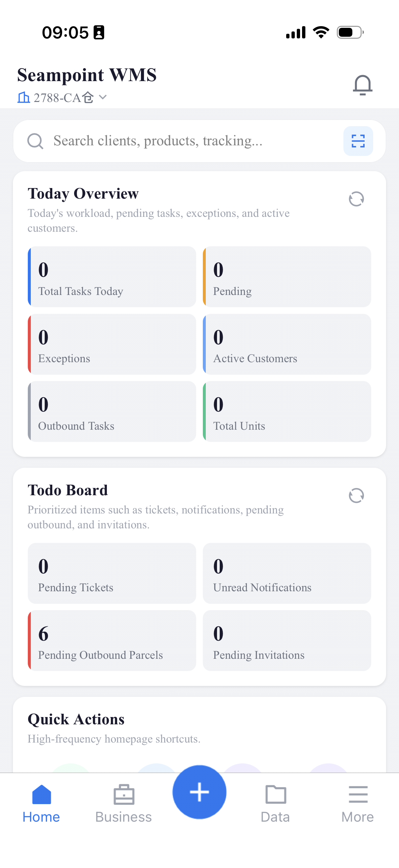Open the notifications bell

(362, 85)
